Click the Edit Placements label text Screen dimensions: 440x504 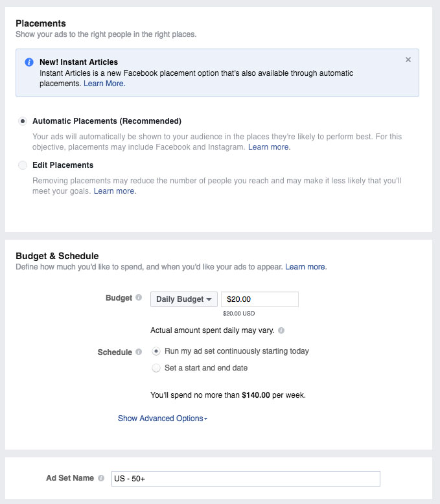point(63,165)
